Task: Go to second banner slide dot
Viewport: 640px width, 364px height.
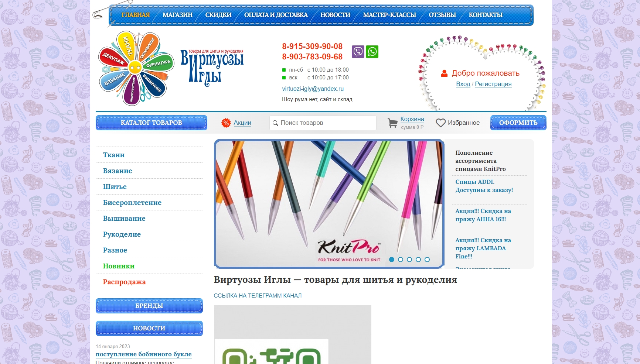Action: pyautogui.click(x=401, y=260)
